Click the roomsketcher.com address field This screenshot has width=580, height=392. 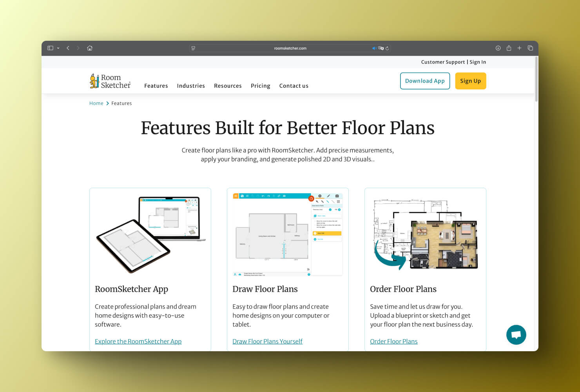pos(290,48)
